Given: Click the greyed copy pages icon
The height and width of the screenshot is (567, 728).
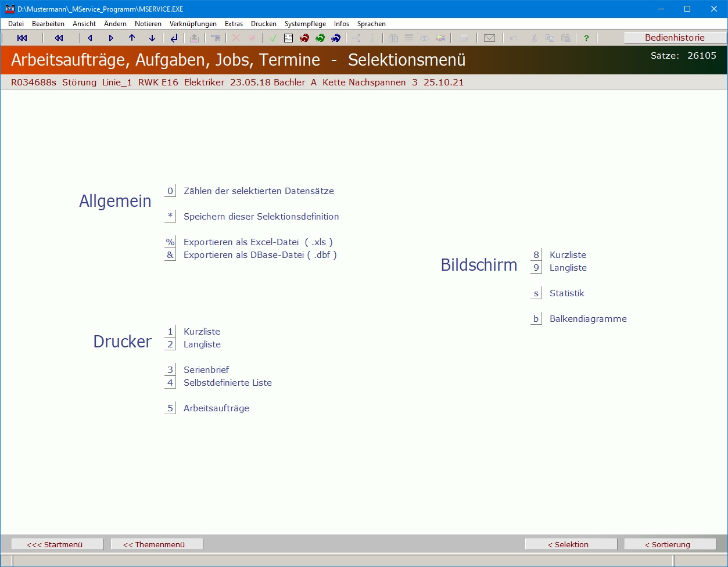Looking at the screenshot, I should [x=550, y=38].
